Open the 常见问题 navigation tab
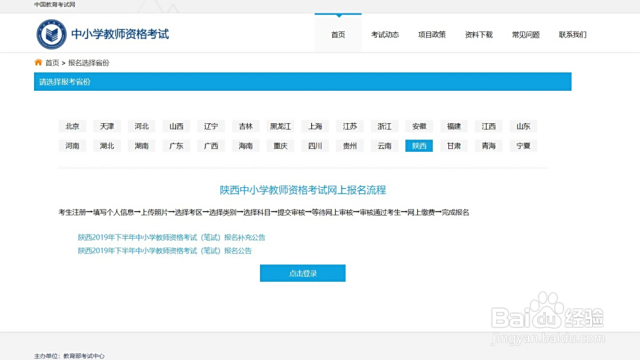This screenshot has width=640, height=360. [526, 35]
